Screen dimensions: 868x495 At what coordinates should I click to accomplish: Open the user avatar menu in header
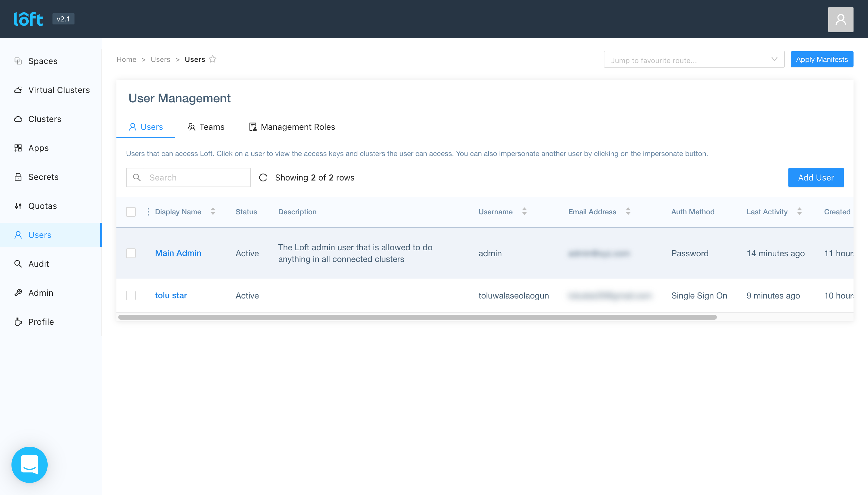coord(840,19)
